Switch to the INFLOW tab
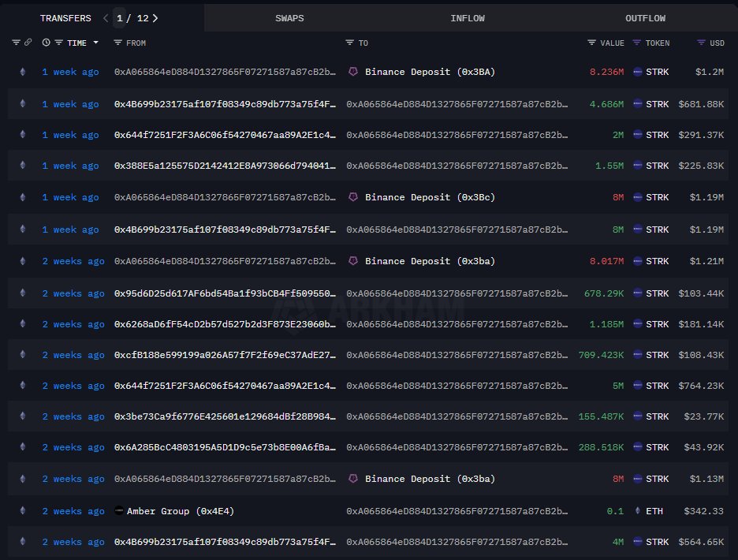Viewport: 738px width, 560px height. [x=468, y=18]
